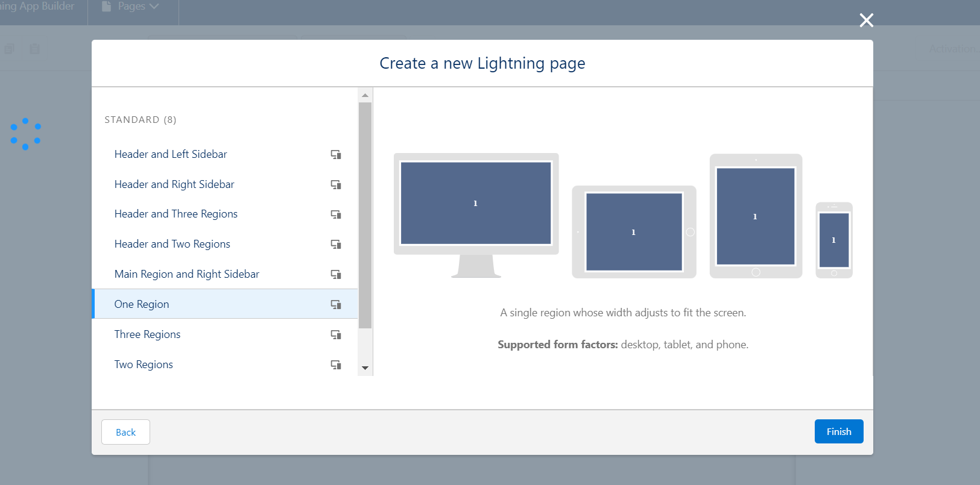Viewport: 980px width, 485px height.
Task: Pick the Two Regions template
Action: 144,365
